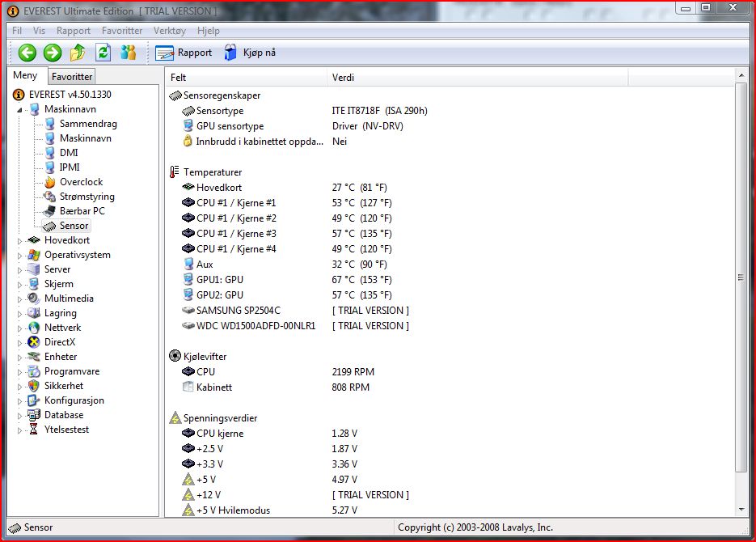This screenshot has width=756, height=542.
Task: Click the Enheter devices icon
Action: pos(34,357)
